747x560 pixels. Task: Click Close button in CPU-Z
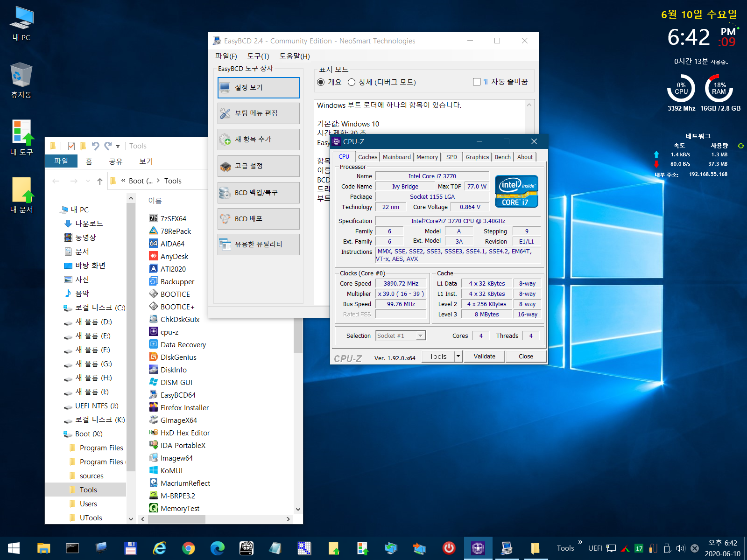pyautogui.click(x=526, y=357)
